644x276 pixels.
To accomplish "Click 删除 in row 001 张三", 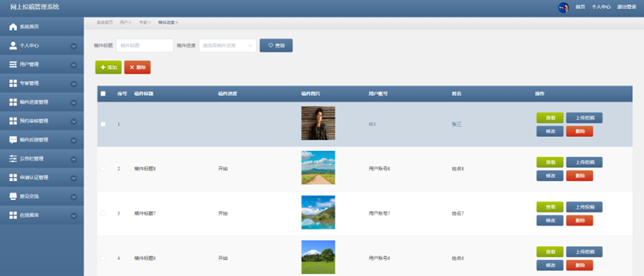I will point(579,131).
